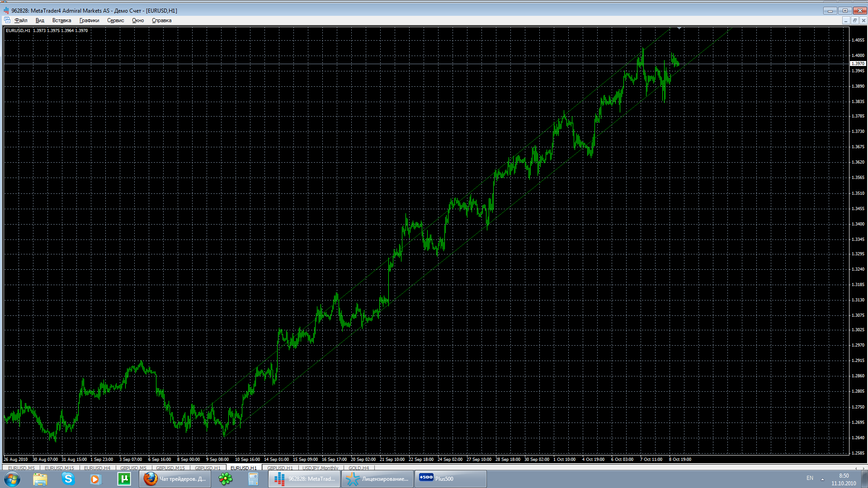Click chart window icon beside Файл
The image size is (868, 488).
[x=7, y=20]
